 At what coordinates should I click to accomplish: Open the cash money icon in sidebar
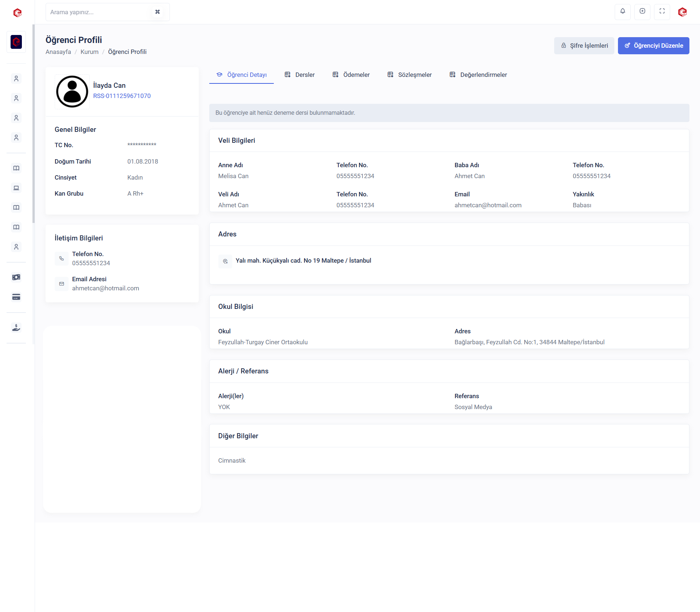pos(16,277)
